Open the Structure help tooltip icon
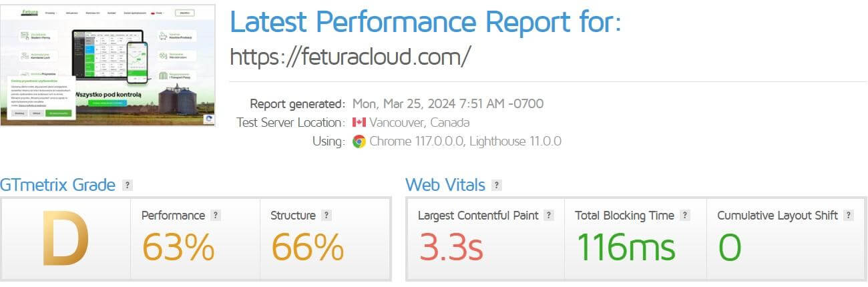Screen dimensions: 868x287 click(x=327, y=216)
